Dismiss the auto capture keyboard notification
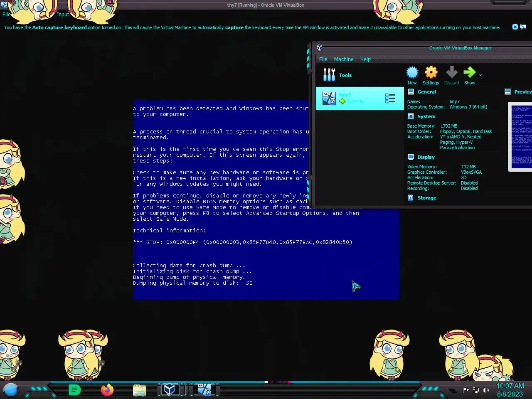Screen dimensions: 532x399 [515, 27]
